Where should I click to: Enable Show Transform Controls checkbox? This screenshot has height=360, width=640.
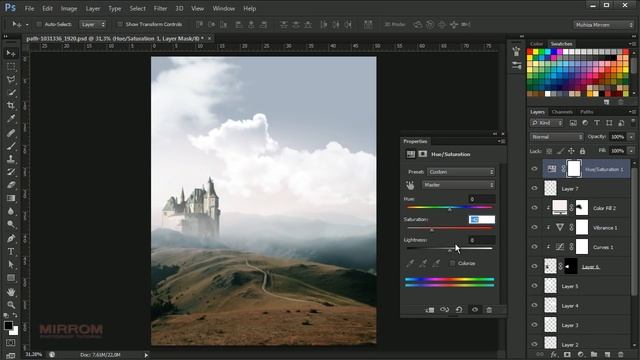coord(120,24)
